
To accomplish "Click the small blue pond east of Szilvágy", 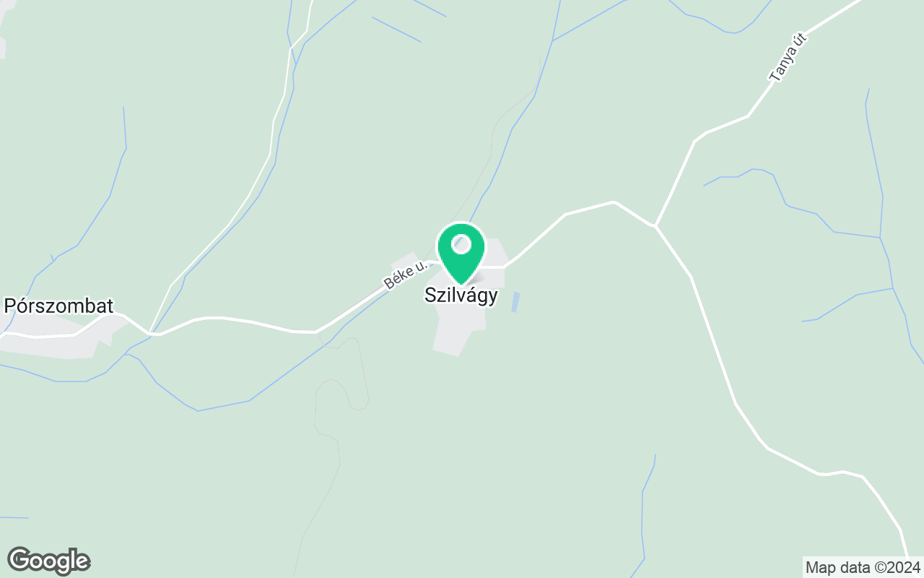I will (515, 302).
